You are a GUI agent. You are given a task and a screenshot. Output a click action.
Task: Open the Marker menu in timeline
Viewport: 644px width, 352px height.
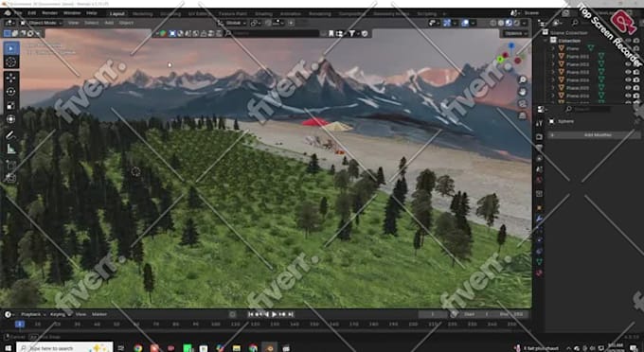coord(99,314)
